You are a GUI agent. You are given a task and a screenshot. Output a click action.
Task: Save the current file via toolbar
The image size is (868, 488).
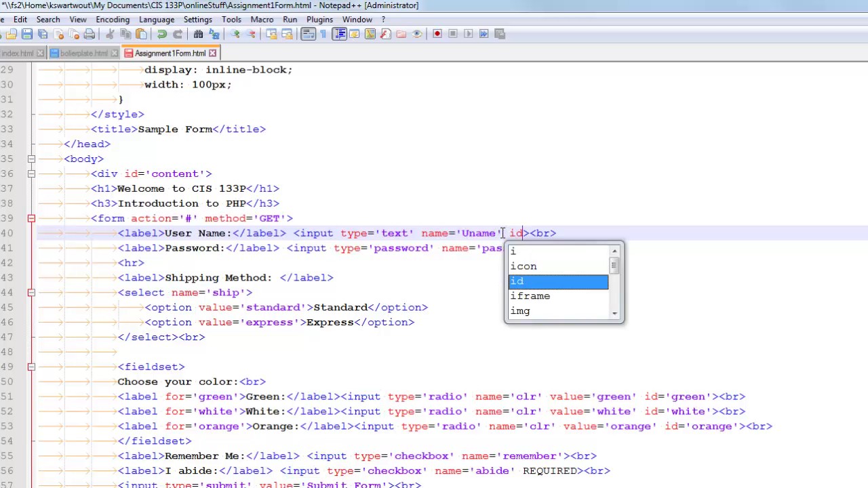pyautogui.click(x=27, y=34)
